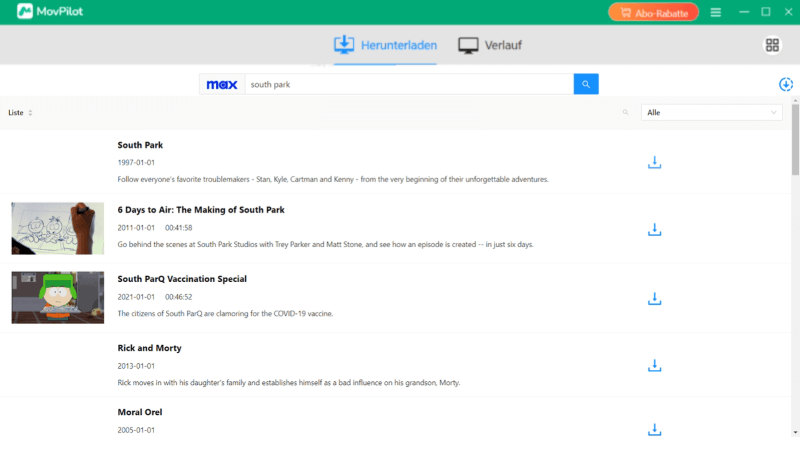Click the date 1997-01-01
This screenshot has height=455, width=800.
[x=136, y=163]
